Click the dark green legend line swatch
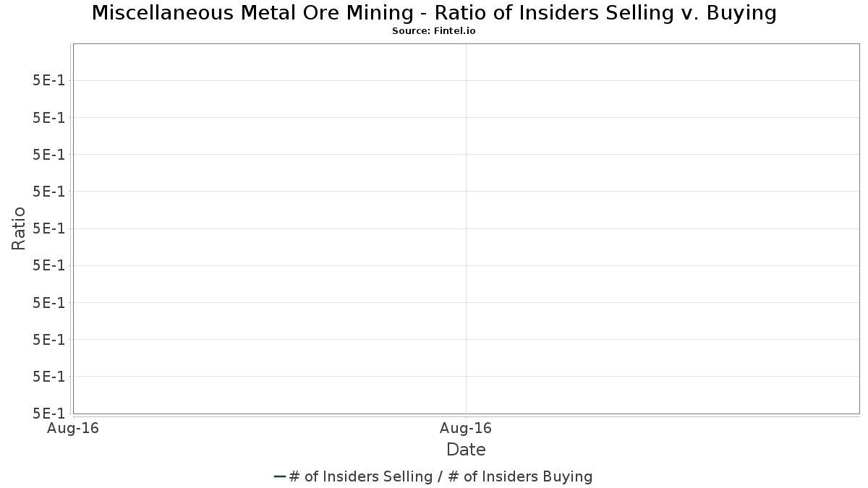Image resolution: width=868 pixels, height=488 pixels. pos(280,476)
